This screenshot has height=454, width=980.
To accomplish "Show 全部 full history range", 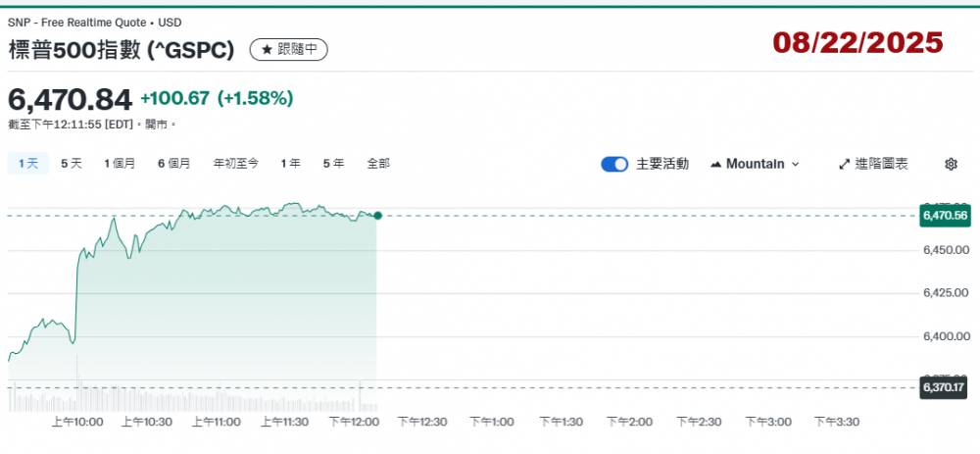I will pos(378,164).
